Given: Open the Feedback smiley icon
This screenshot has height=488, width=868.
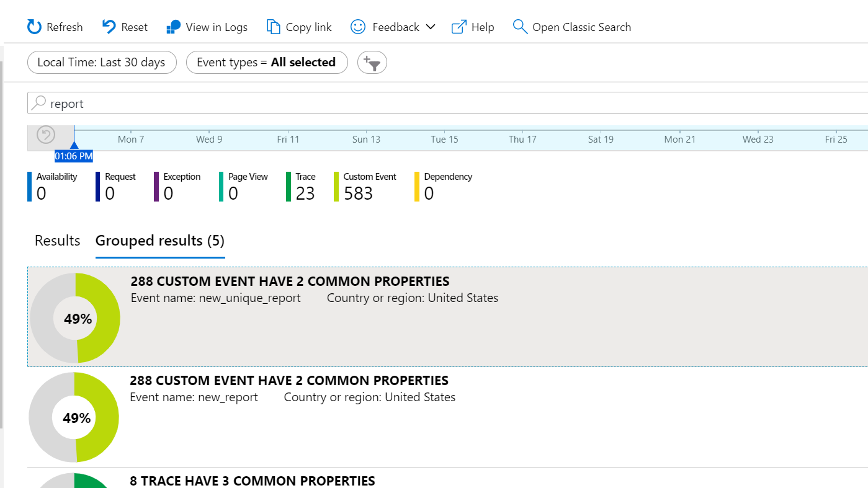Looking at the screenshot, I should tap(357, 27).
